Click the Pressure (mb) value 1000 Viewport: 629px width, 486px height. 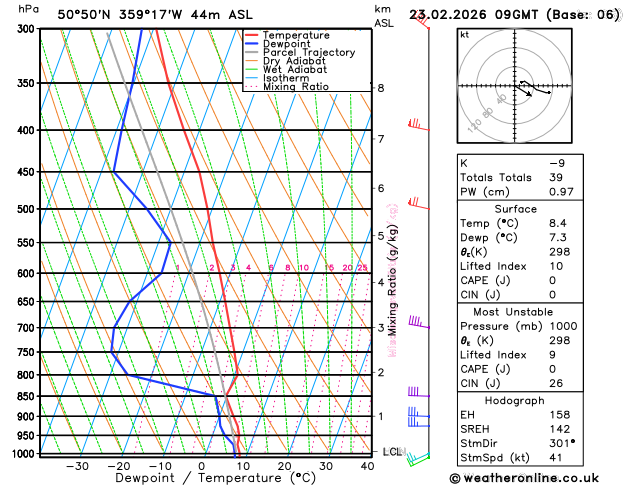click(564, 326)
